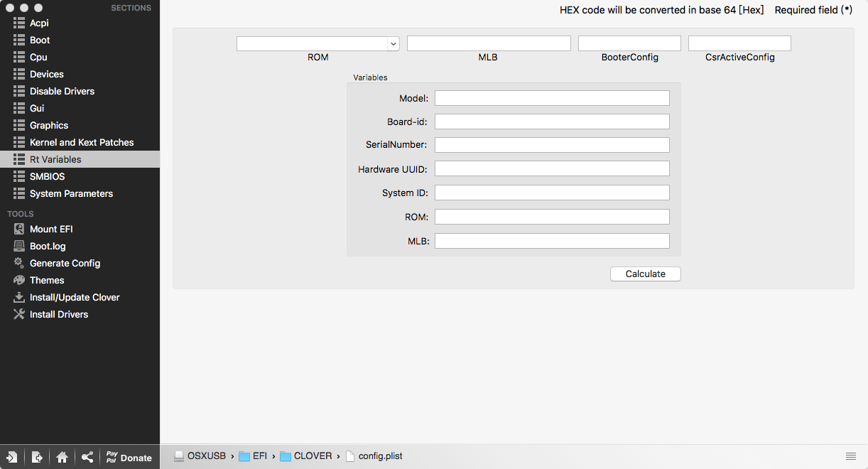Click the home icon in bottom toolbar
Image resolution: width=868 pixels, height=469 pixels.
click(62, 457)
